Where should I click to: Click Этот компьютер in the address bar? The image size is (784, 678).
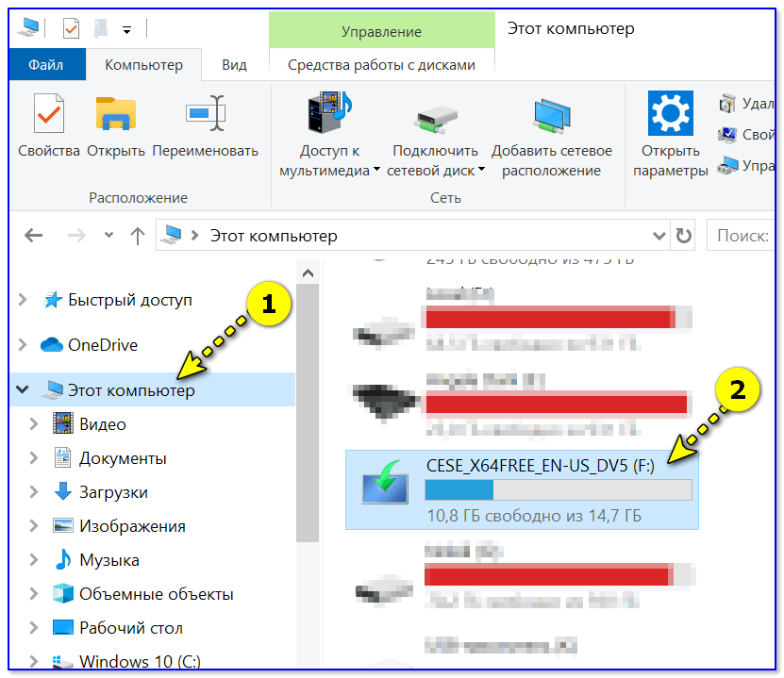[x=274, y=236]
